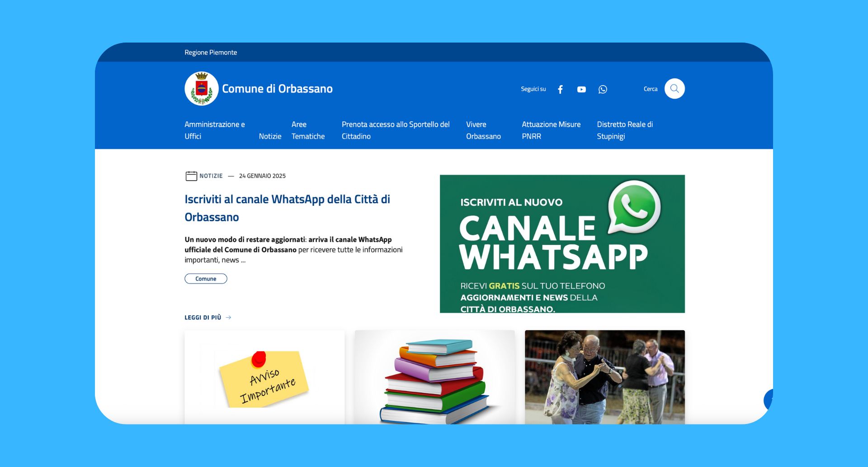The height and width of the screenshot is (467, 868).
Task: Open the WhatsApp channel news headline
Action: (x=287, y=208)
